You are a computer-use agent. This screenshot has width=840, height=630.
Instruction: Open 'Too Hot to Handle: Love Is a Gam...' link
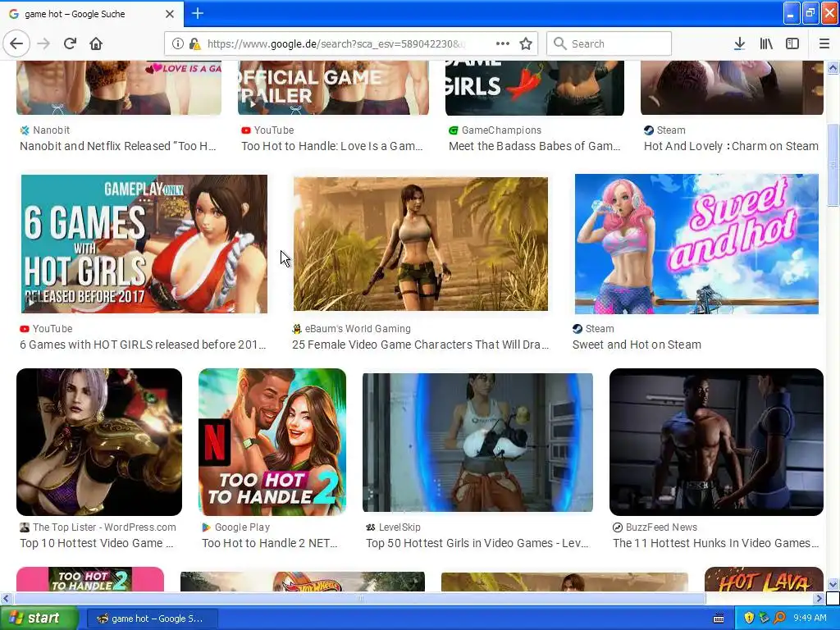click(x=332, y=146)
